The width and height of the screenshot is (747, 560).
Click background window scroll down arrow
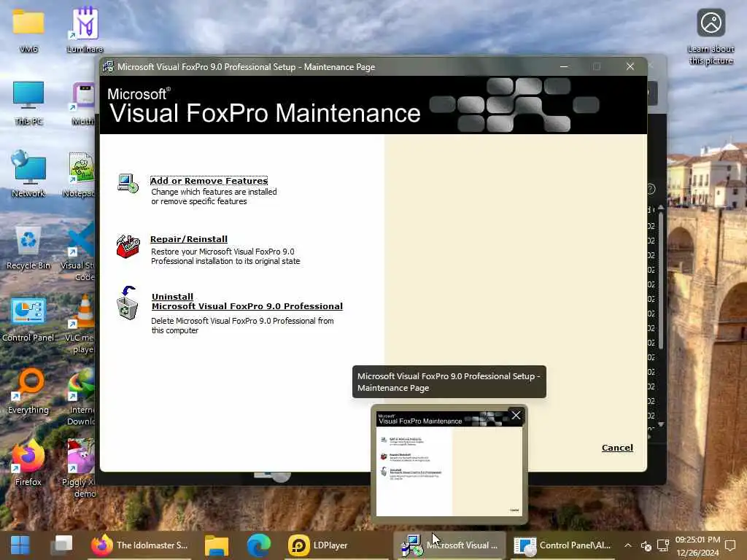pyautogui.click(x=661, y=424)
